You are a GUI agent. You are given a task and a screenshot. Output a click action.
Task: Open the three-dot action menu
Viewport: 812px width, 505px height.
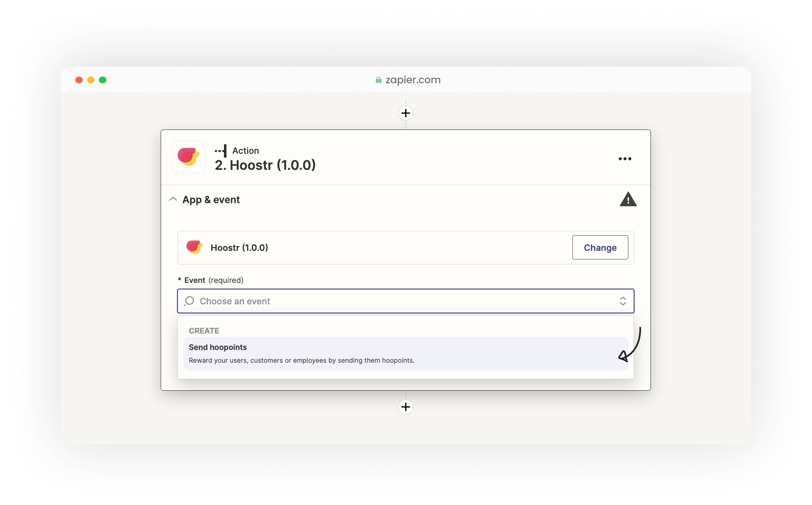coord(625,159)
